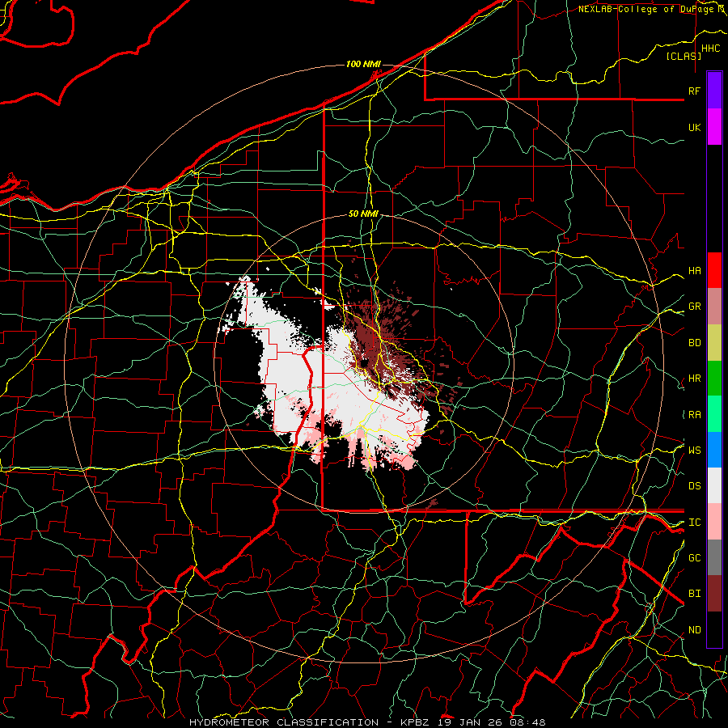Click the 08:48 timestamp
The image size is (728, 728).
point(527,722)
